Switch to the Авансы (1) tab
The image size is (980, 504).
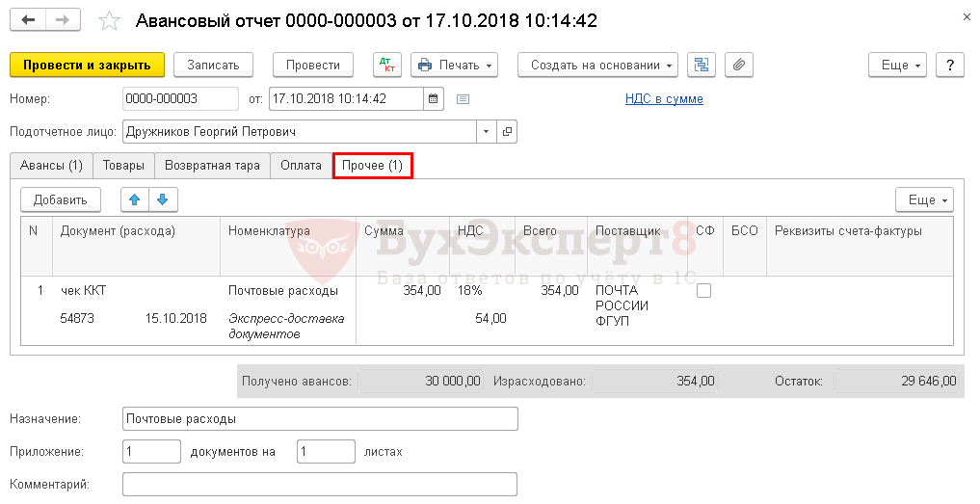[51, 166]
